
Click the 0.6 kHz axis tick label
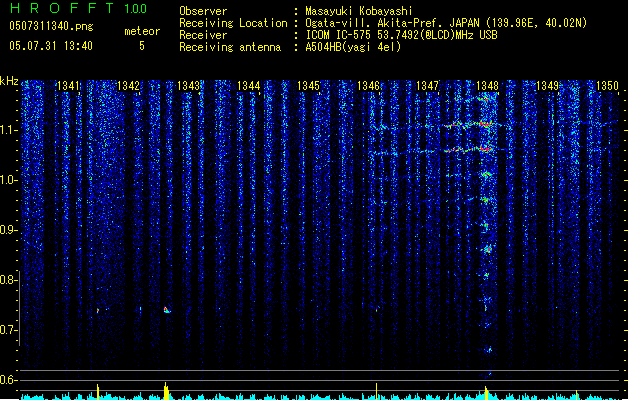[x=9, y=380]
